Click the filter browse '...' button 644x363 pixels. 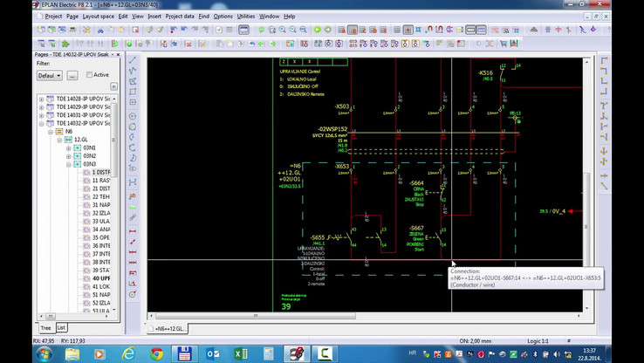(x=74, y=75)
